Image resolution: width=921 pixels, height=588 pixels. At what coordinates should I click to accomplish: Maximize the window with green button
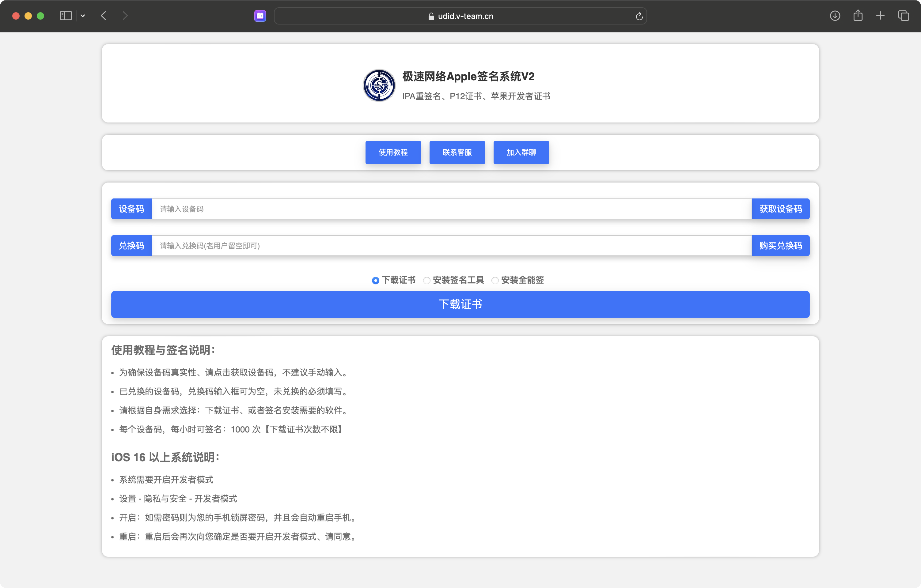(x=40, y=16)
